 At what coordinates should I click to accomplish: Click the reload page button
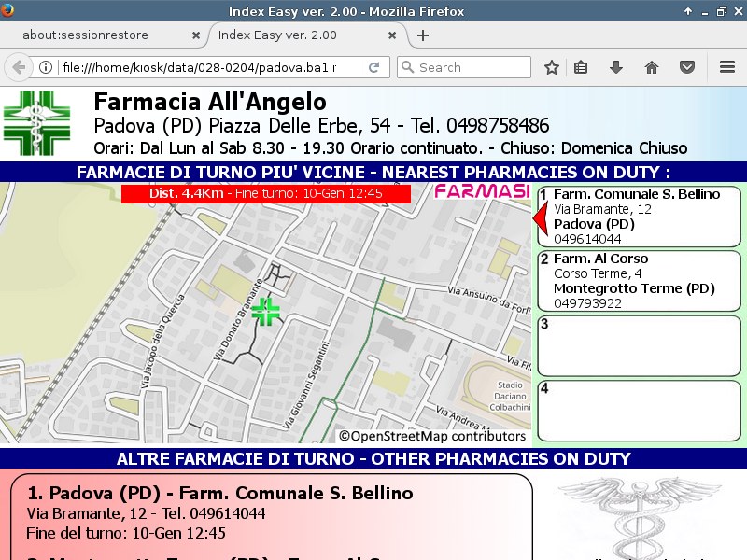tap(373, 67)
